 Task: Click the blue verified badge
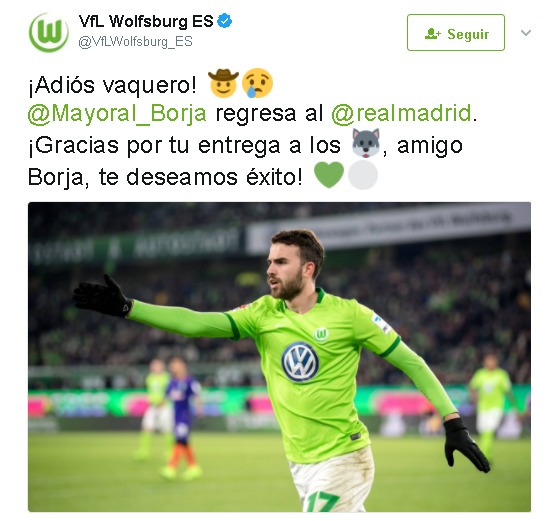[x=225, y=21]
